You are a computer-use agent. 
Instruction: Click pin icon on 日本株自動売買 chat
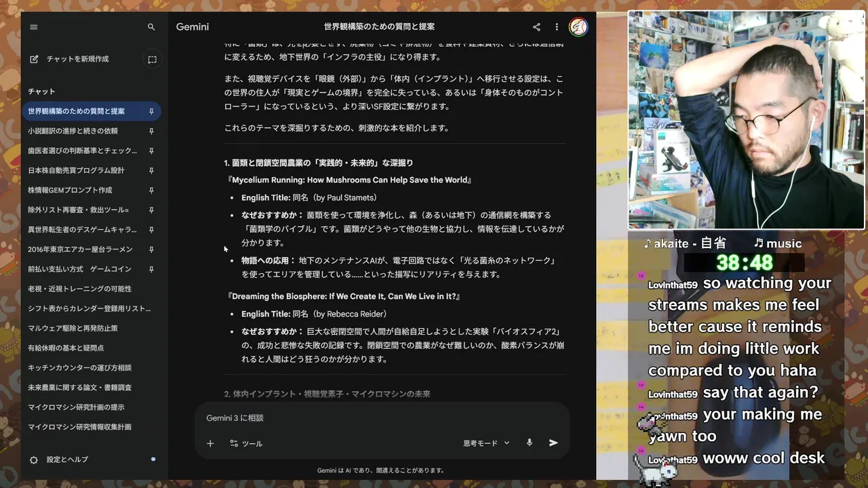pos(151,170)
